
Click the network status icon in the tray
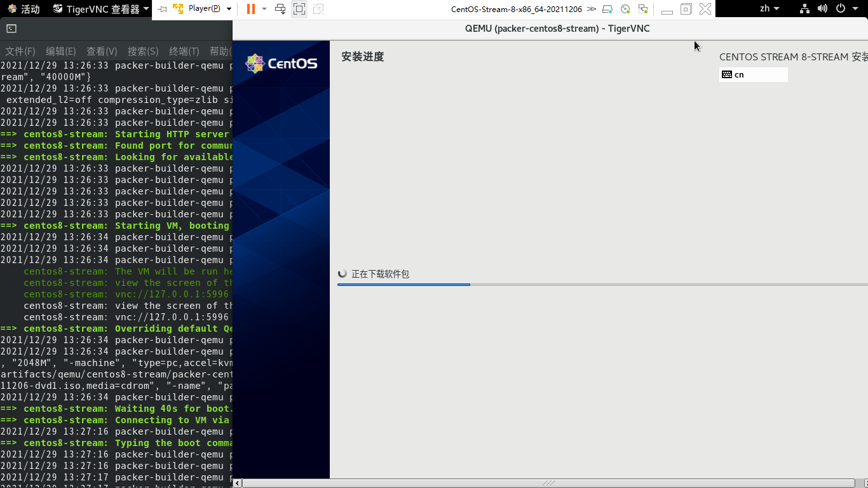[804, 9]
